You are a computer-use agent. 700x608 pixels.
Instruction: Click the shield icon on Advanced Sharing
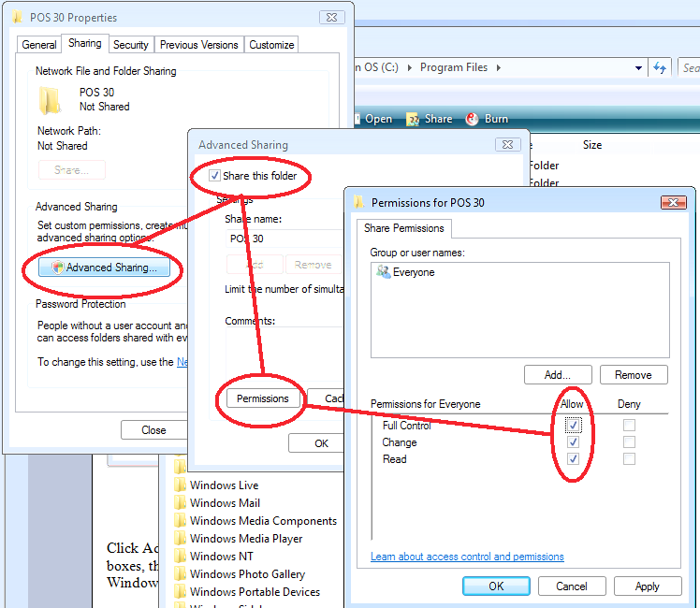57,268
